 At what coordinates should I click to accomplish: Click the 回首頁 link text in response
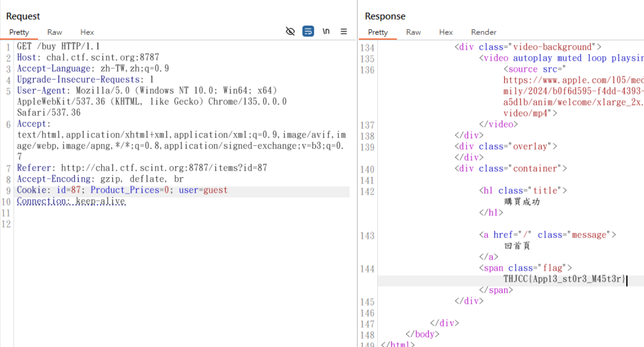(x=517, y=246)
